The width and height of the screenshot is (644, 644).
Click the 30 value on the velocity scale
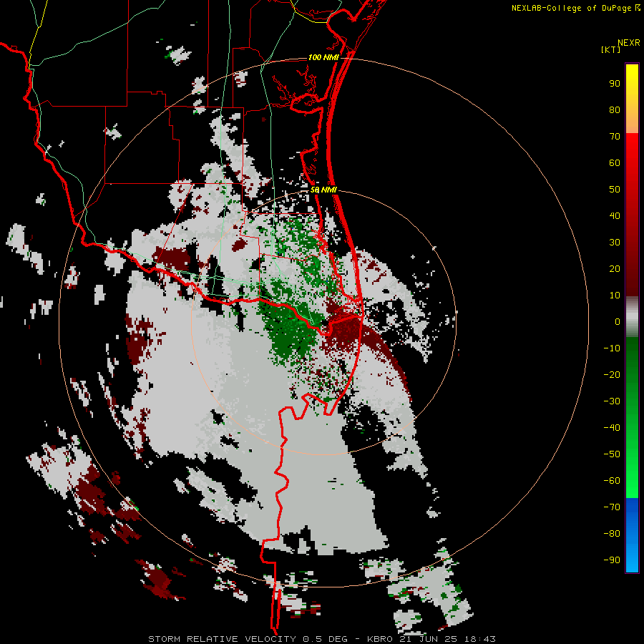pyautogui.click(x=615, y=243)
